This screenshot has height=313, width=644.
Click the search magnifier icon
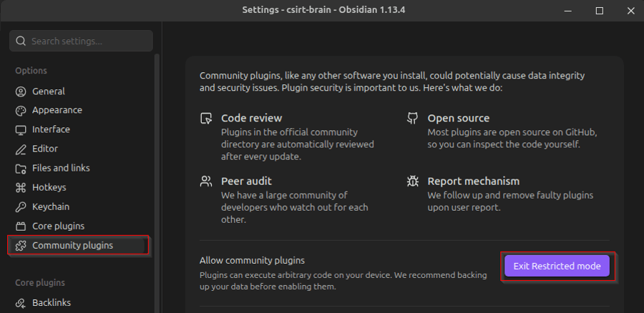click(21, 41)
